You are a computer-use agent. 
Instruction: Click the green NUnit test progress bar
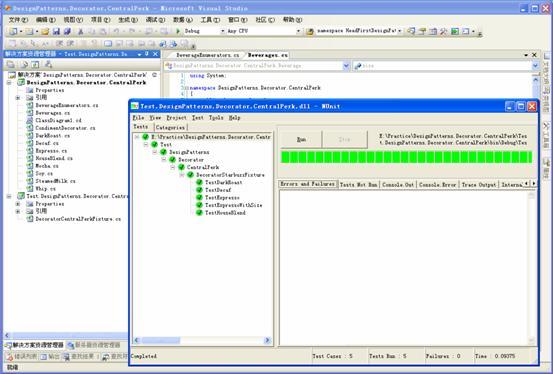tap(406, 157)
